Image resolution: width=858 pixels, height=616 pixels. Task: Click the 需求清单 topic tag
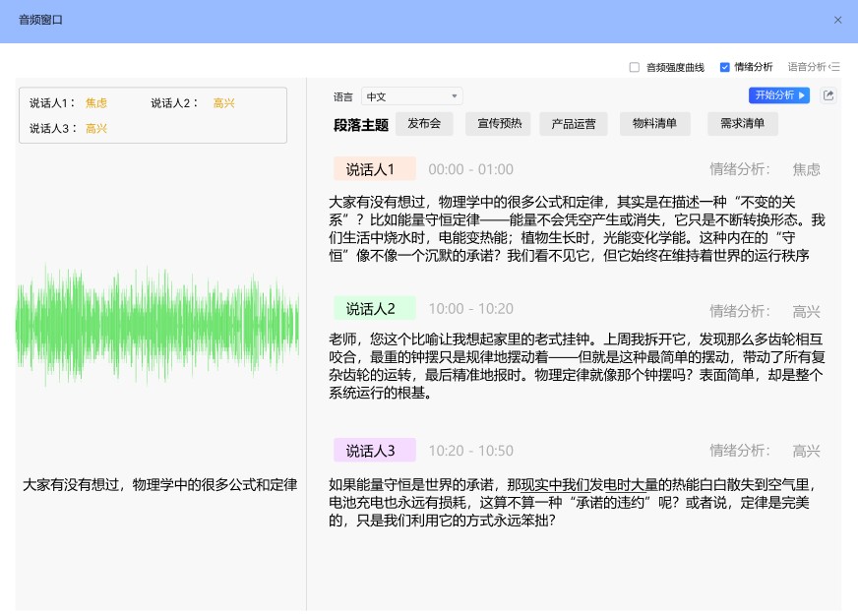[743, 124]
